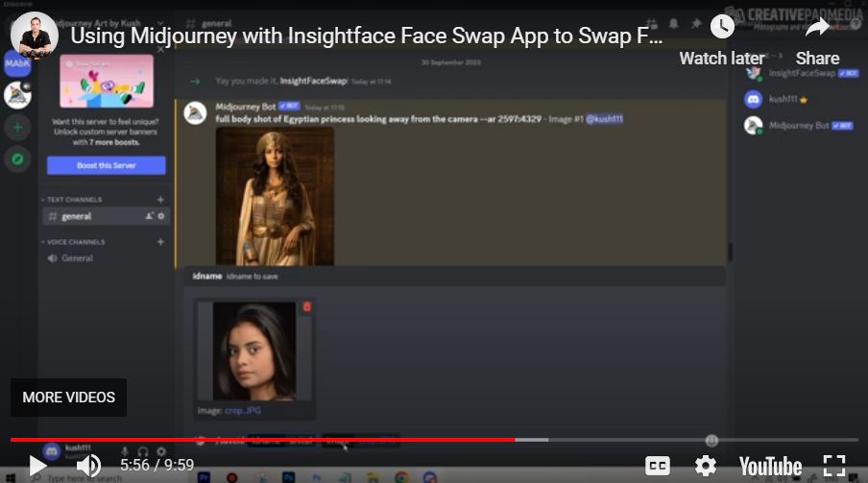868x483 pixels.
Task: Play the YouTube video
Action: [37, 466]
